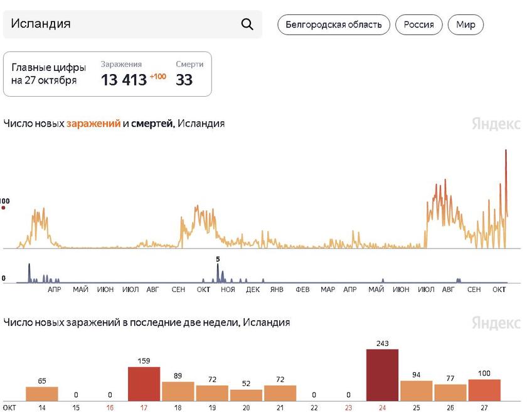The image size is (527, 420).
Task: Click the Исландия search input field
Action: click(x=94, y=24)
